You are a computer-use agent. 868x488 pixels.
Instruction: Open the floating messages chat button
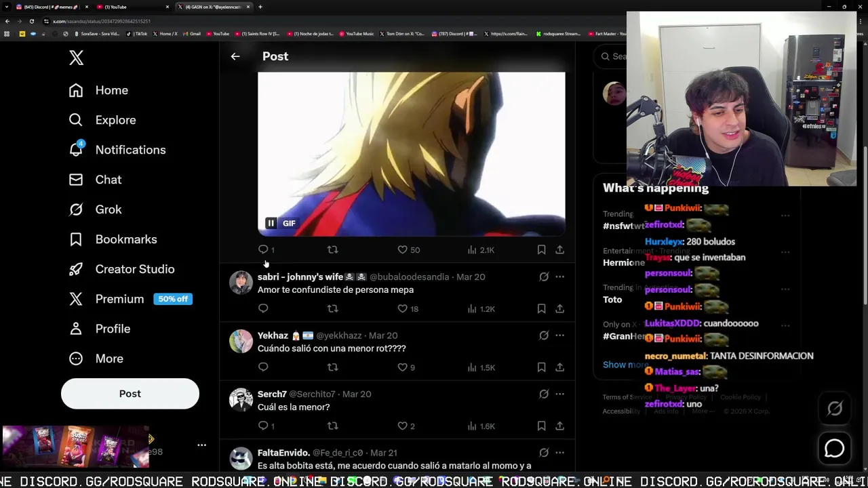tap(835, 448)
